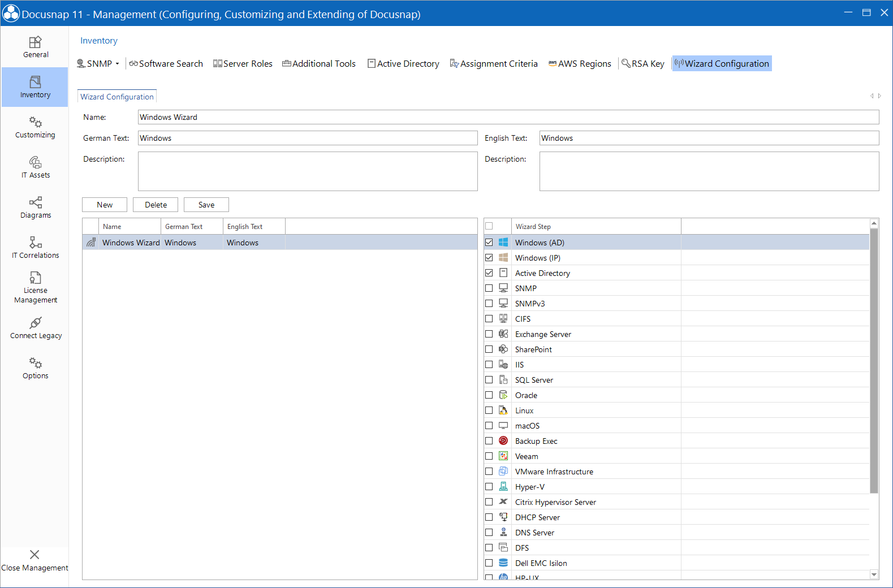
Task: Open Additional Tools in the toolbar
Action: click(319, 64)
